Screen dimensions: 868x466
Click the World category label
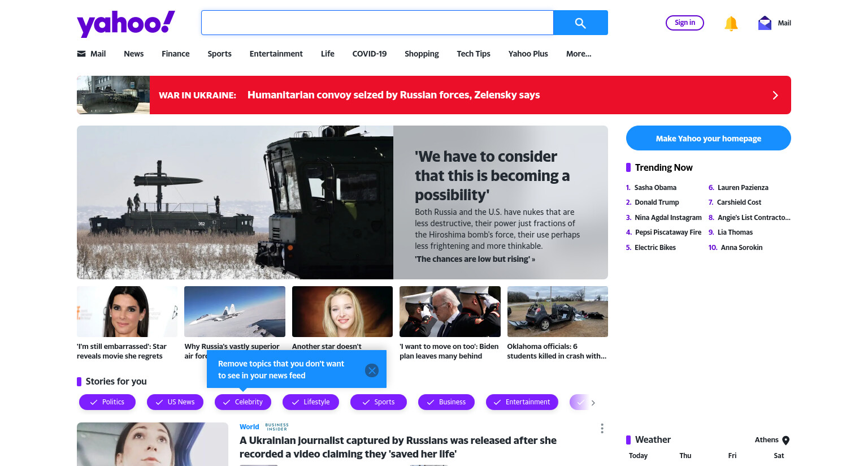point(249,427)
